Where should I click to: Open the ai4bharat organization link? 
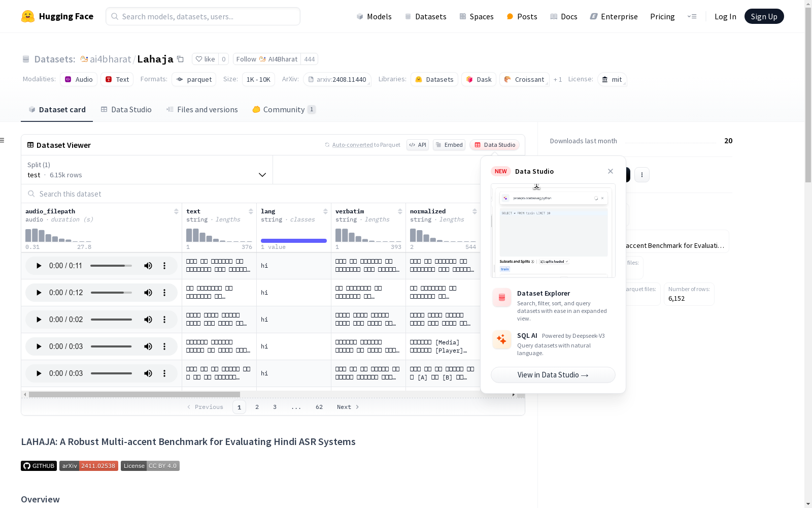[110, 59]
